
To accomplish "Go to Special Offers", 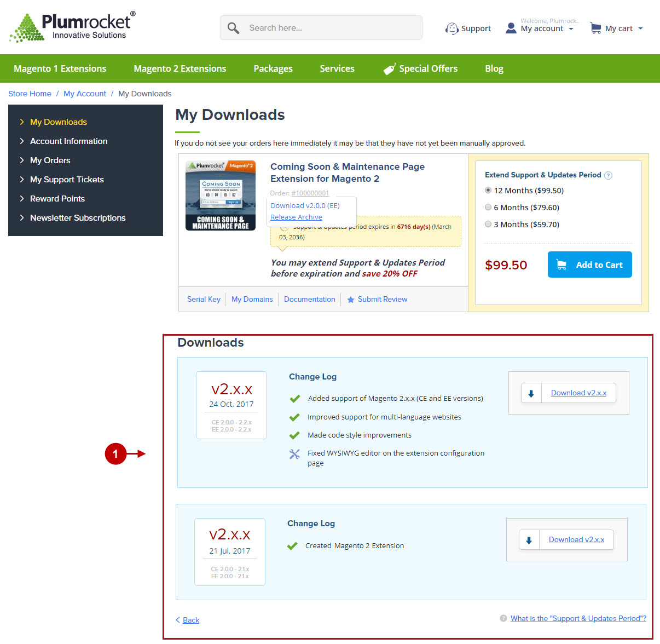I will pyautogui.click(x=429, y=68).
